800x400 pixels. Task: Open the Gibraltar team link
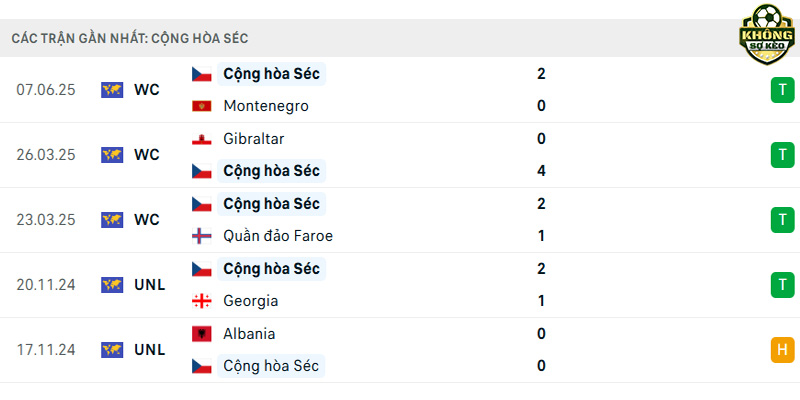pos(254,139)
